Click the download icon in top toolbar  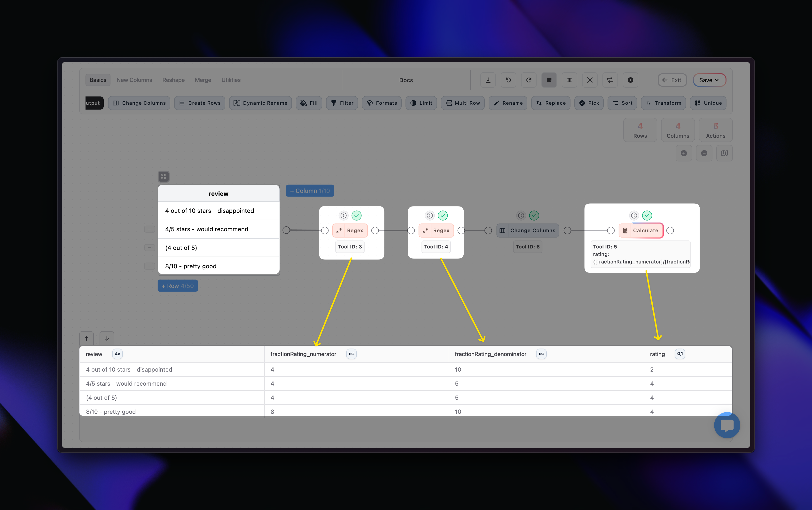tap(488, 80)
